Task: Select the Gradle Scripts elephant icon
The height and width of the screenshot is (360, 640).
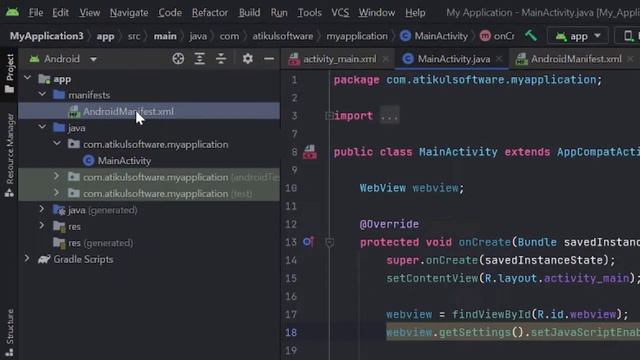Action: [44, 259]
